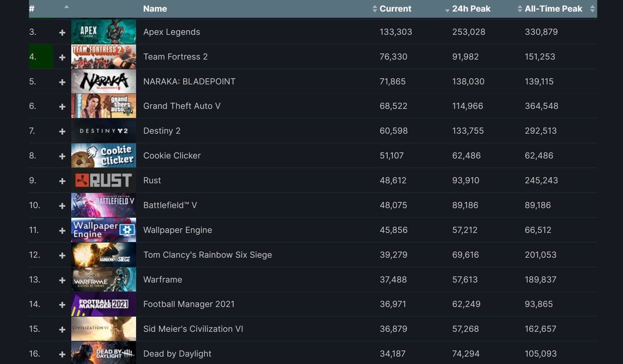
Task: Select the current count 45,856
Action: click(394, 230)
